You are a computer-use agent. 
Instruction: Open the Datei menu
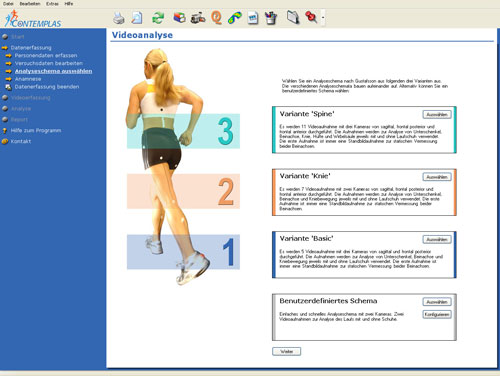(8, 4)
